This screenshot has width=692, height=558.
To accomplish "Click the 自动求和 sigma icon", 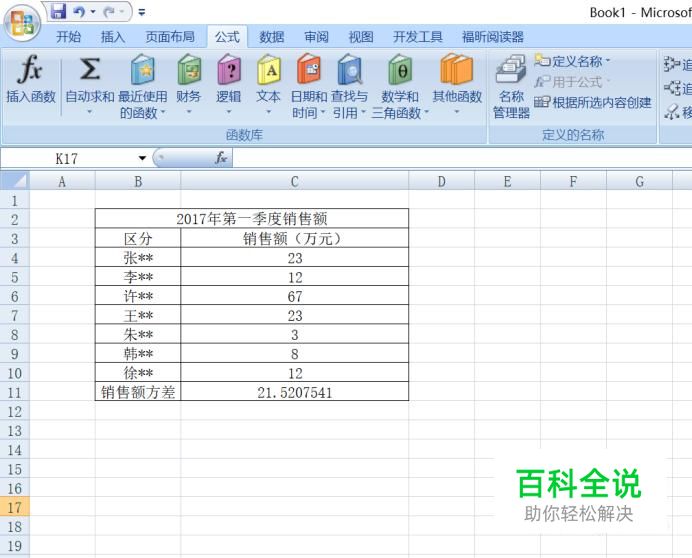I will (90, 69).
